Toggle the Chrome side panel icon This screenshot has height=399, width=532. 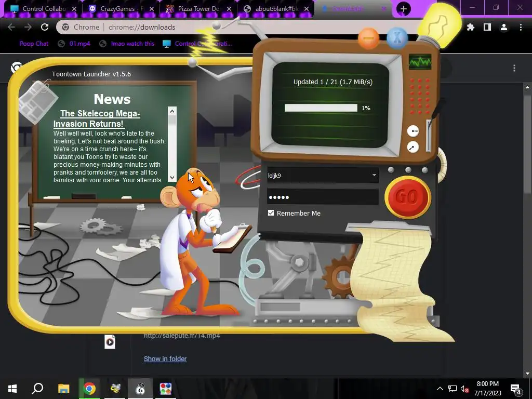(487, 27)
